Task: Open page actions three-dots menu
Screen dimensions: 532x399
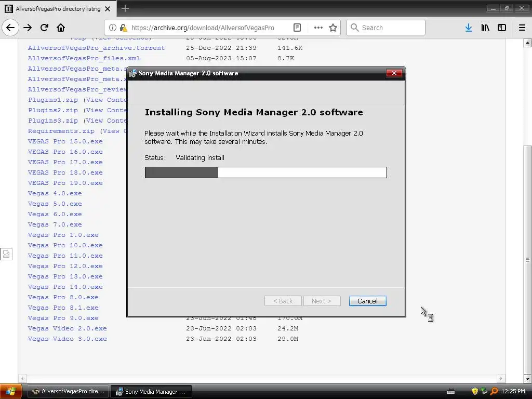Action: 318,28
